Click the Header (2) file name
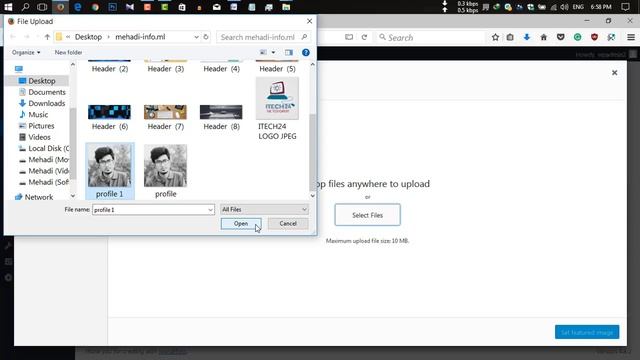The height and width of the screenshot is (360, 640). 110,69
